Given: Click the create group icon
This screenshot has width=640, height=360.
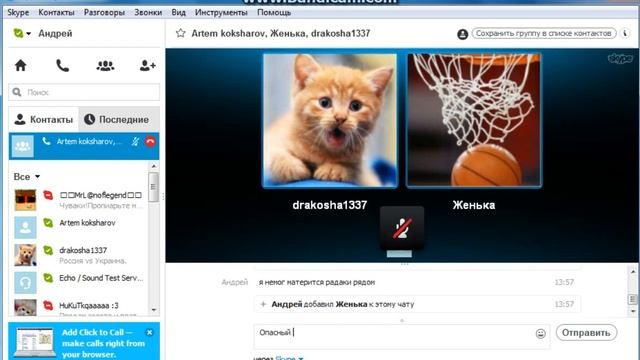Looking at the screenshot, I should click(105, 66).
